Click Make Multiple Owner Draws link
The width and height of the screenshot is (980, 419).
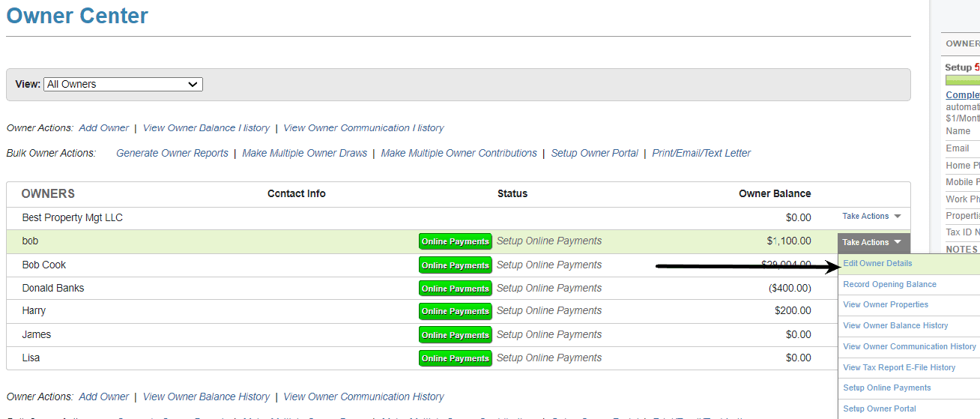click(x=304, y=153)
